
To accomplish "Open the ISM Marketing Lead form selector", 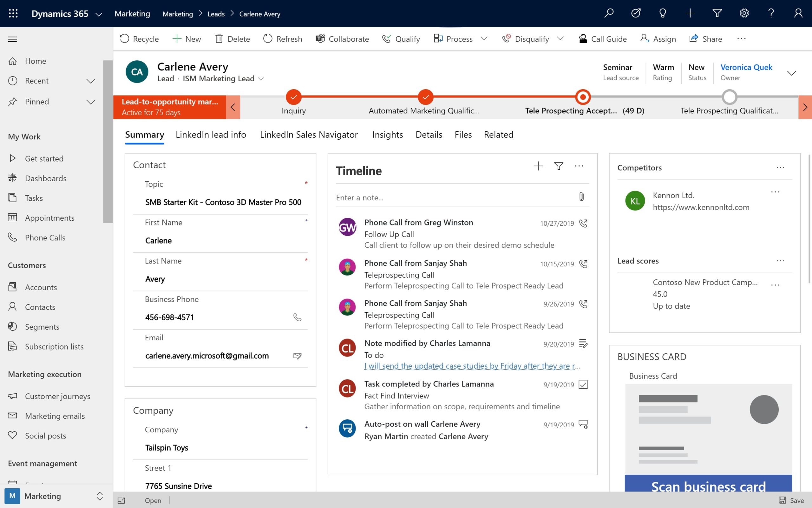I will (261, 79).
